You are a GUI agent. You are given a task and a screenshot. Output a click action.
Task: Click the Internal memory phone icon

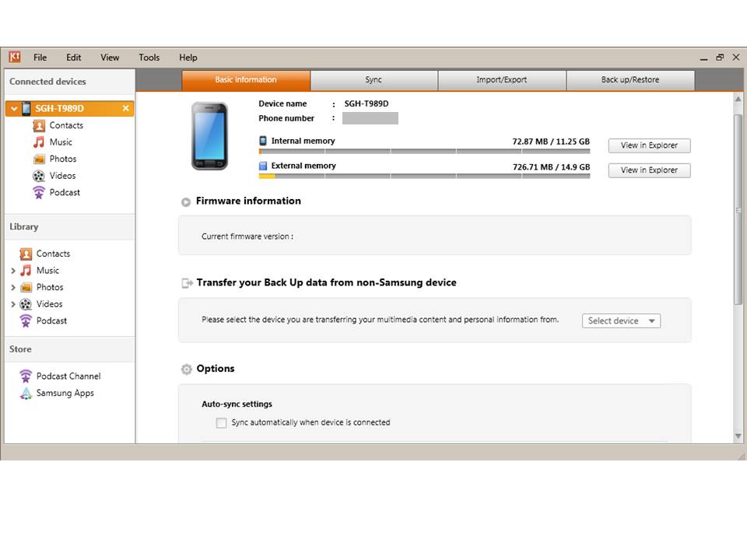tap(263, 141)
